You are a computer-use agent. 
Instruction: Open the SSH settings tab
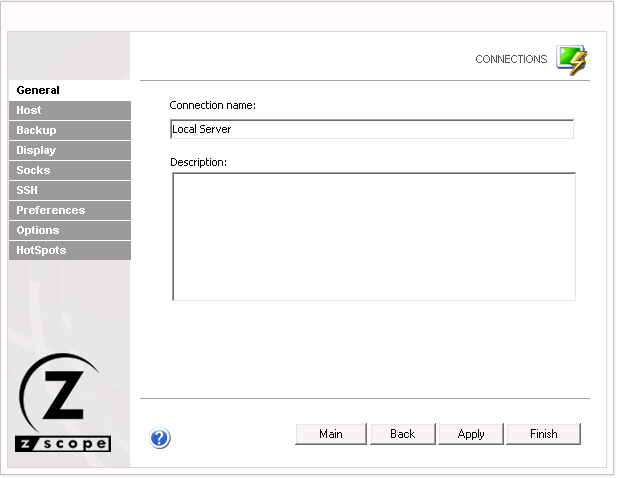70,190
